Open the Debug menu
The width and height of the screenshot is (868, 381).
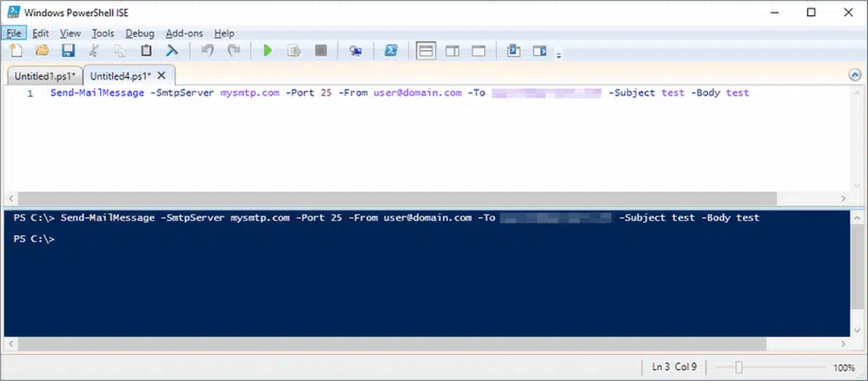tap(140, 33)
